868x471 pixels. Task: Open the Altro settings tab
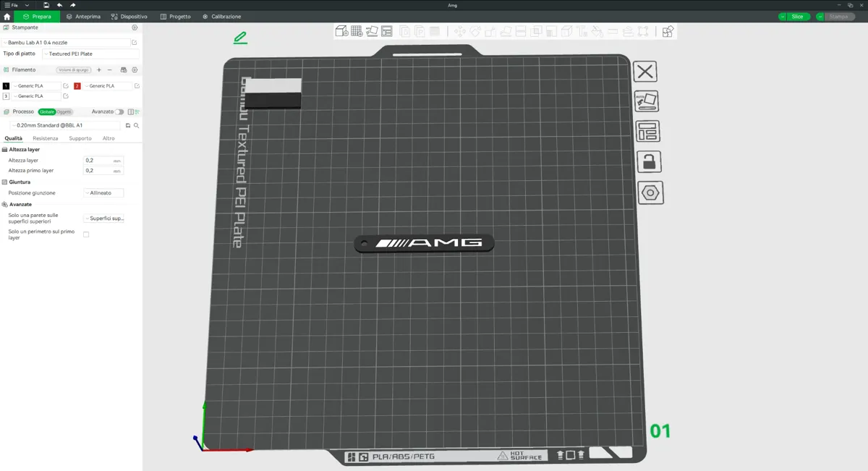(109, 138)
